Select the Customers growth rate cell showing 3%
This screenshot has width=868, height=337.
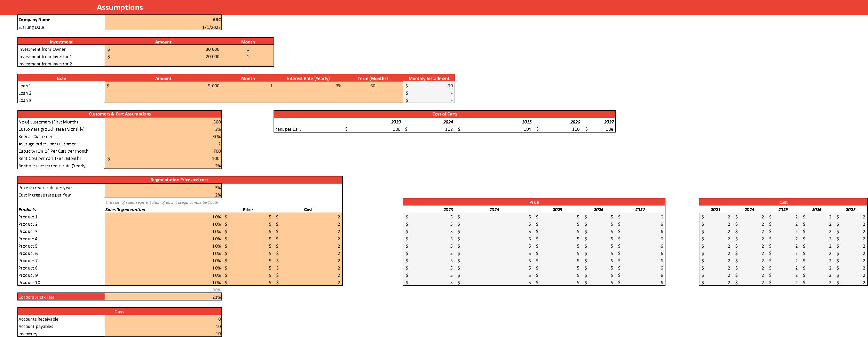tap(163, 129)
